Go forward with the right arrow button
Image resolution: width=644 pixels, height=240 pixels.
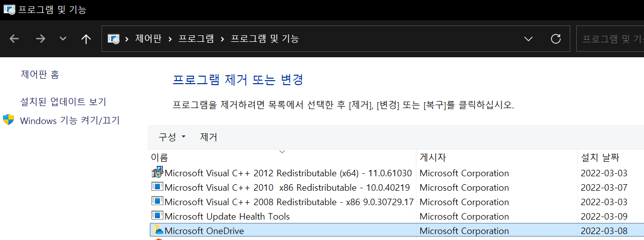coord(40,39)
